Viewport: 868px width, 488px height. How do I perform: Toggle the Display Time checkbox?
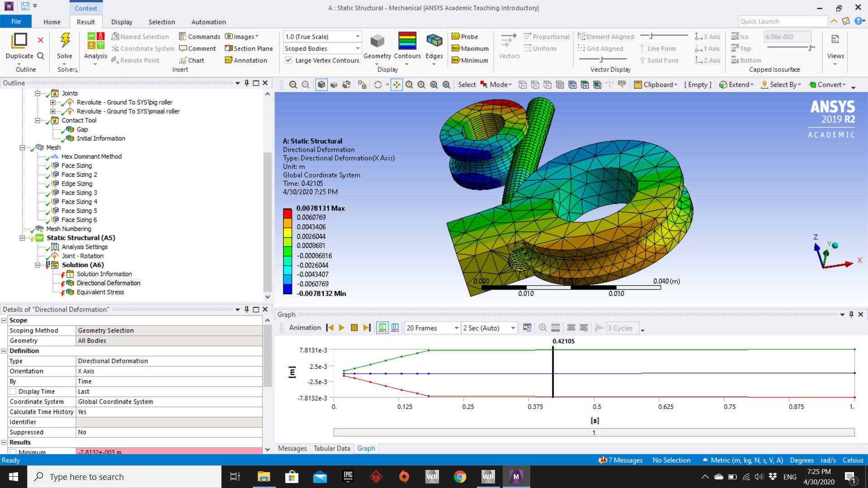click(x=13, y=391)
